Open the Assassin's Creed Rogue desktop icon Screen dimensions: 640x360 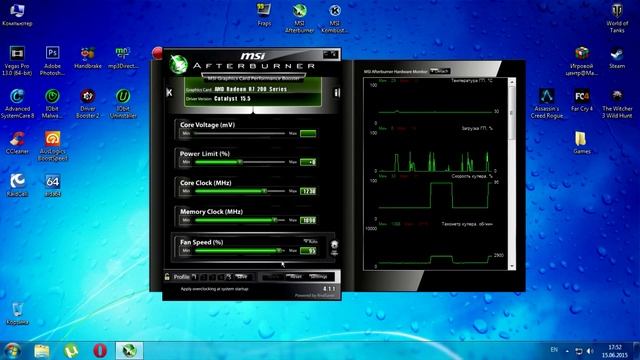547,103
